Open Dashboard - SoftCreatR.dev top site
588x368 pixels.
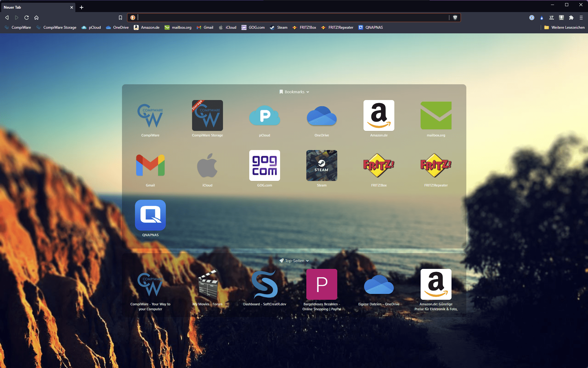pyautogui.click(x=265, y=288)
